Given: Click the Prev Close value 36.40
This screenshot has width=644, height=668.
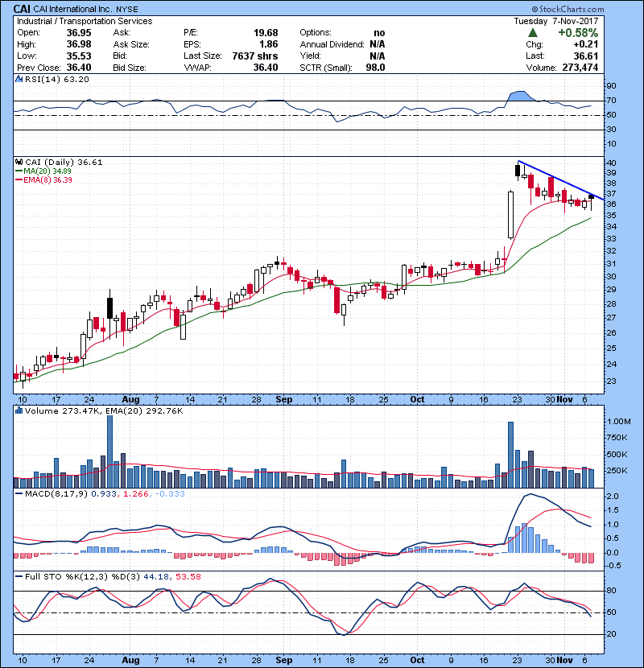Looking at the screenshot, I should (x=79, y=68).
